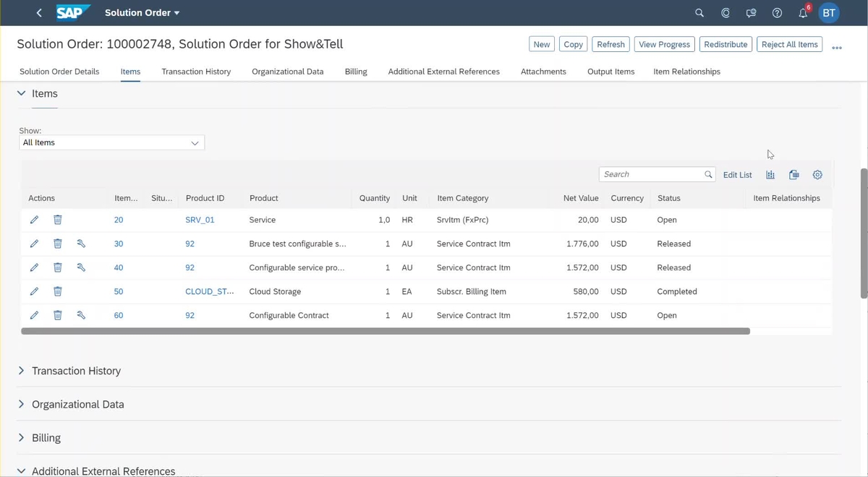Edit the Cloud Storage item row
This screenshot has height=477, width=868.
point(34,291)
